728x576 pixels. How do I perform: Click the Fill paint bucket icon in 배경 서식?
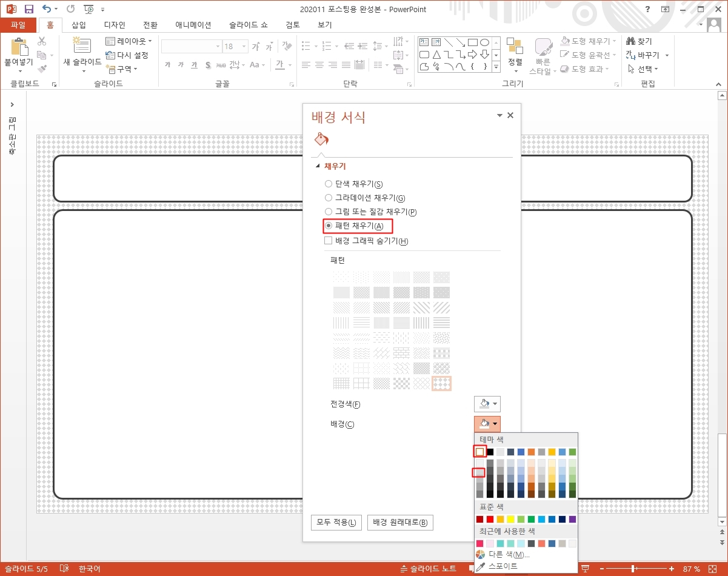pyautogui.click(x=321, y=140)
